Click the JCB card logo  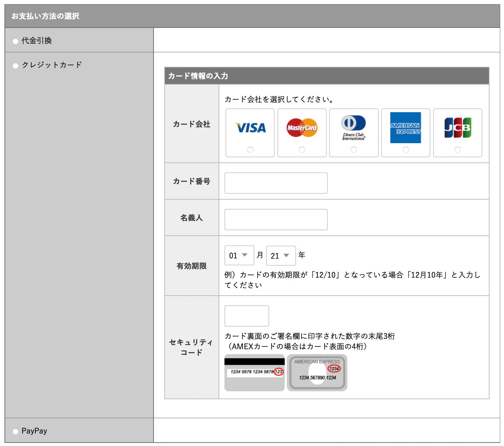[x=458, y=128]
